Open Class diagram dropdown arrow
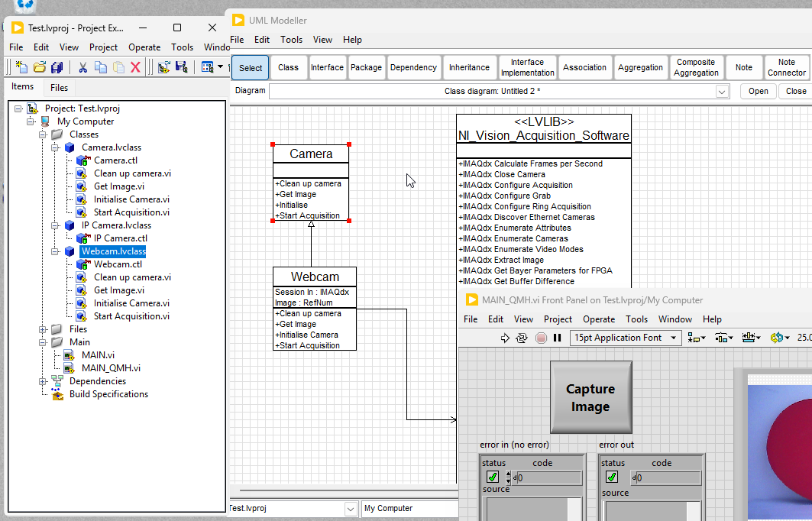Image resolution: width=812 pixels, height=521 pixels. (x=722, y=92)
